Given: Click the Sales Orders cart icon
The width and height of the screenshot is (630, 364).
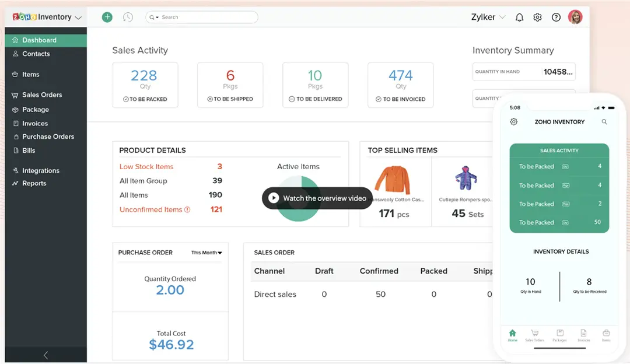Looking at the screenshot, I should (x=15, y=95).
